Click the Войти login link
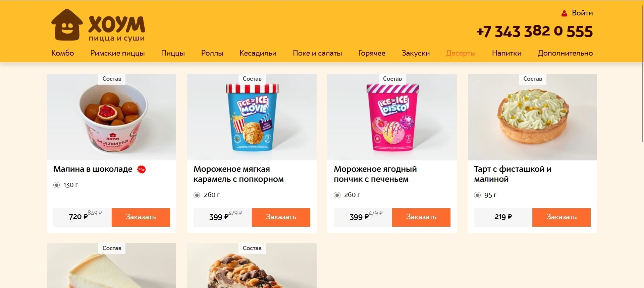This screenshot has height=288, width=644. click(582, 13)
